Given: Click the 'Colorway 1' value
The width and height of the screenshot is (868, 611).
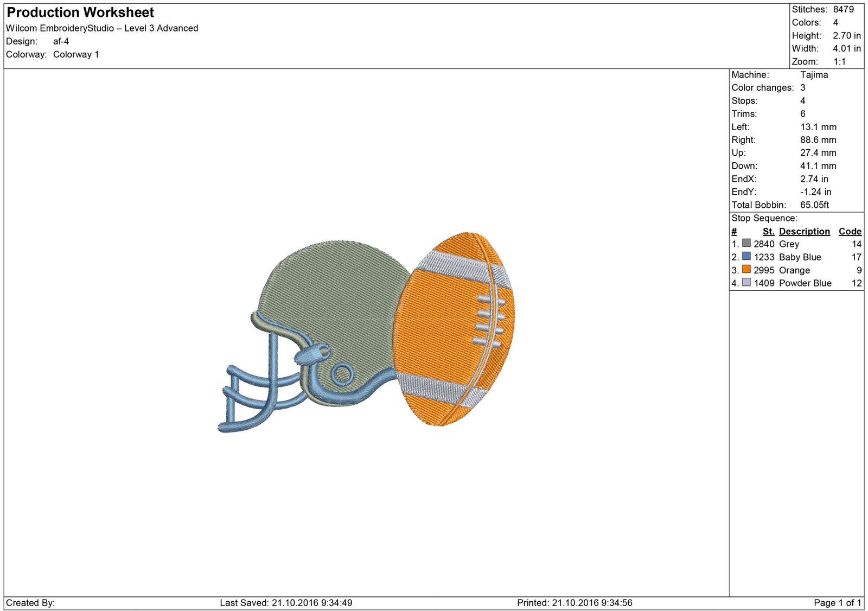Looking at the screenshot, I should [x=76, y=54].
